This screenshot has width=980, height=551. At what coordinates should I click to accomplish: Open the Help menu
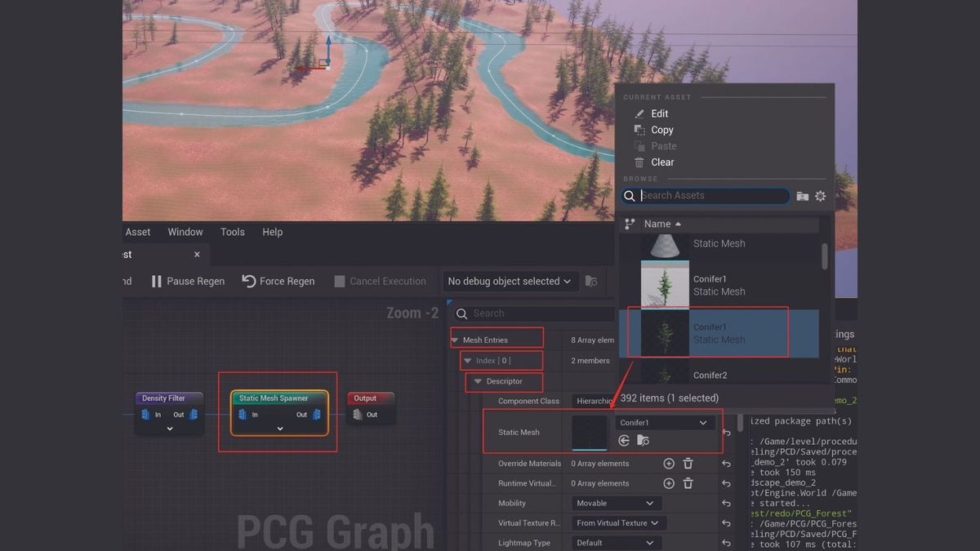click(273, 232)
